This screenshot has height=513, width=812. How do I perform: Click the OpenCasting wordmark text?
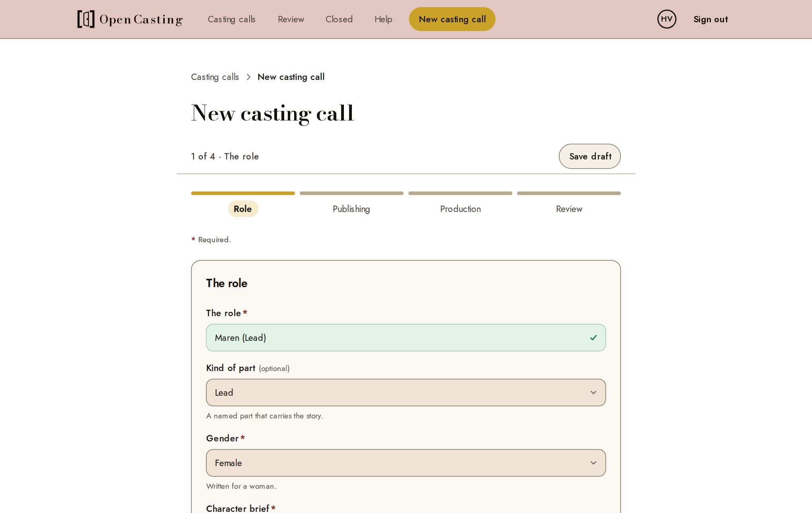[x=141, y=19]
